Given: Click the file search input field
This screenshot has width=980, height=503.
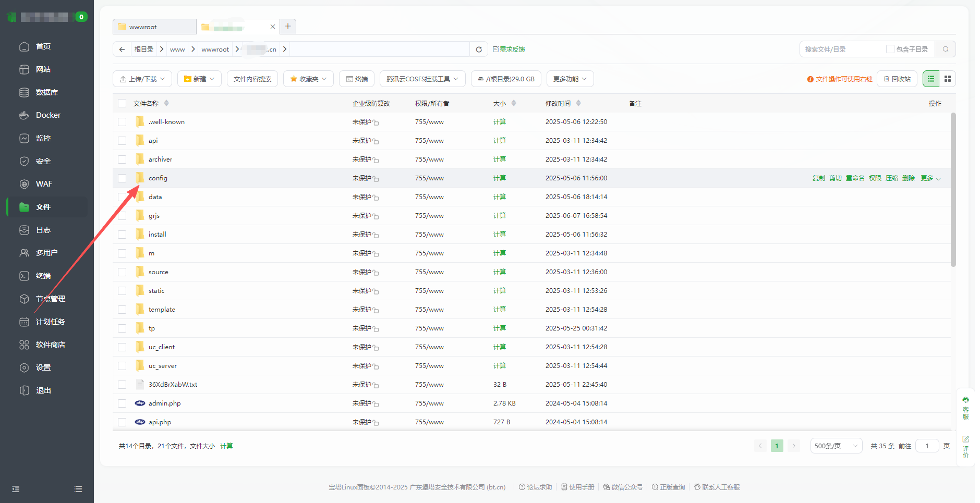Looking at the screenshot, I should tap(841, 50).
